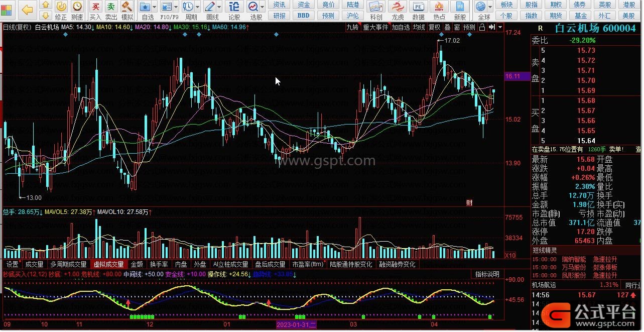The height and width of the screenshot is (332, 644).
Task: Click the 买入 buy icon
Action: (x=95, y=10)
